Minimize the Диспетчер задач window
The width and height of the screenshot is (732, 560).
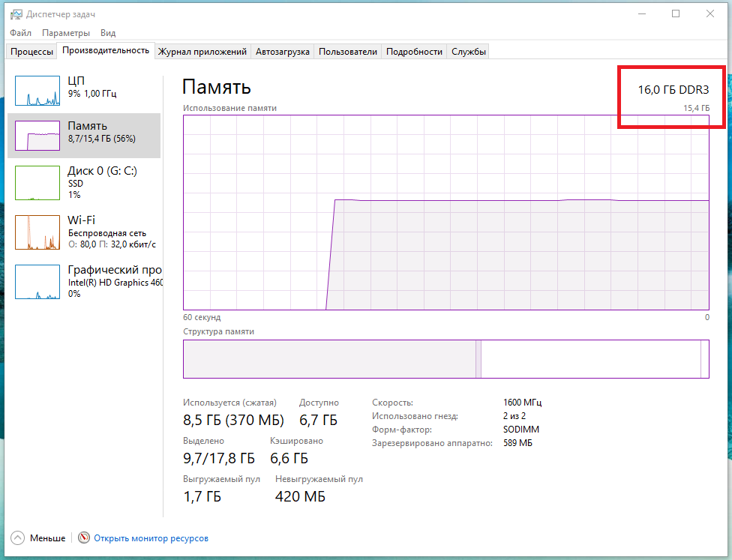pyautogui.click(x=642, y=14)
